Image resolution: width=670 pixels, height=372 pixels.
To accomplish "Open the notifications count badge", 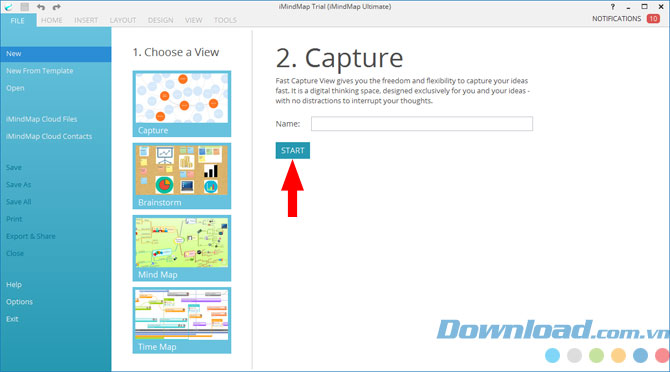I will click(653, 19).
